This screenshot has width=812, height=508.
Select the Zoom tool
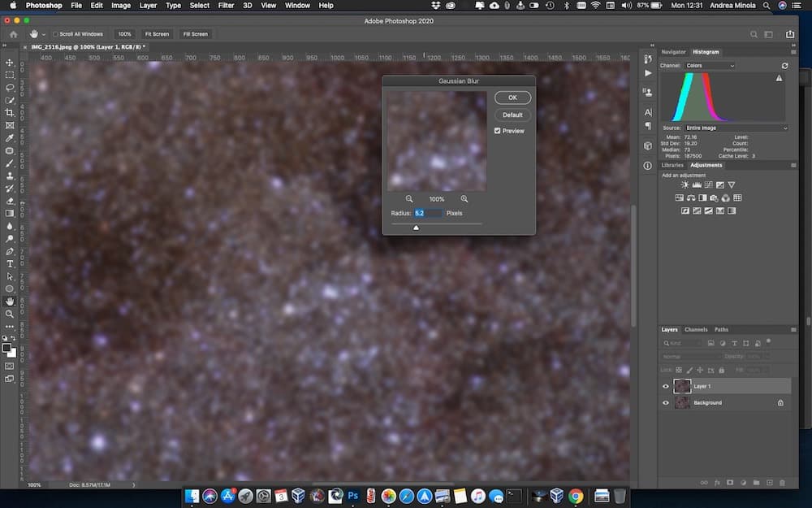(x=10, y=315)
